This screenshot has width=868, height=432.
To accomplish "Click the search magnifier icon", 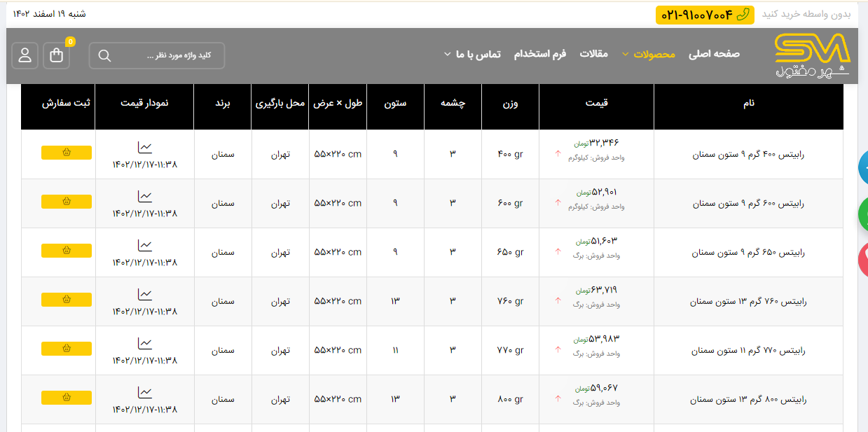I will [x=105, y=56].
